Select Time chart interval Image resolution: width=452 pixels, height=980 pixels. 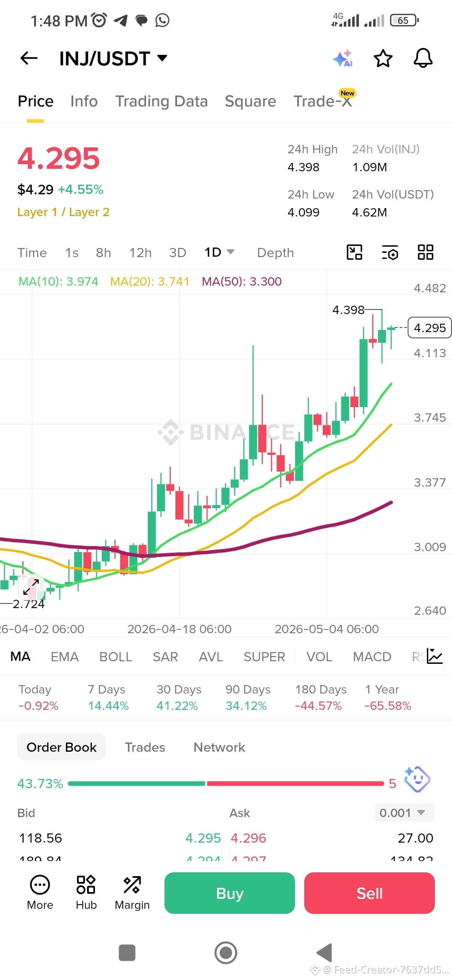coord(32,253)
